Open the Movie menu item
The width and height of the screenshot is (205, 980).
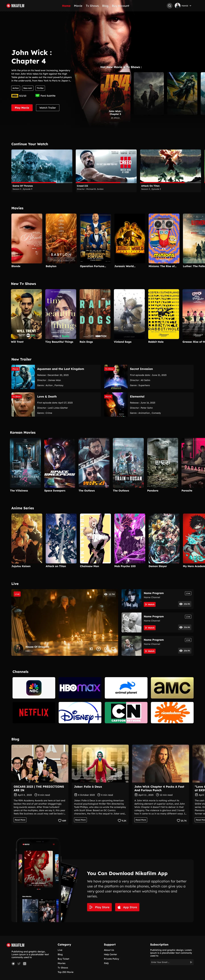click(x=78, y=6)
